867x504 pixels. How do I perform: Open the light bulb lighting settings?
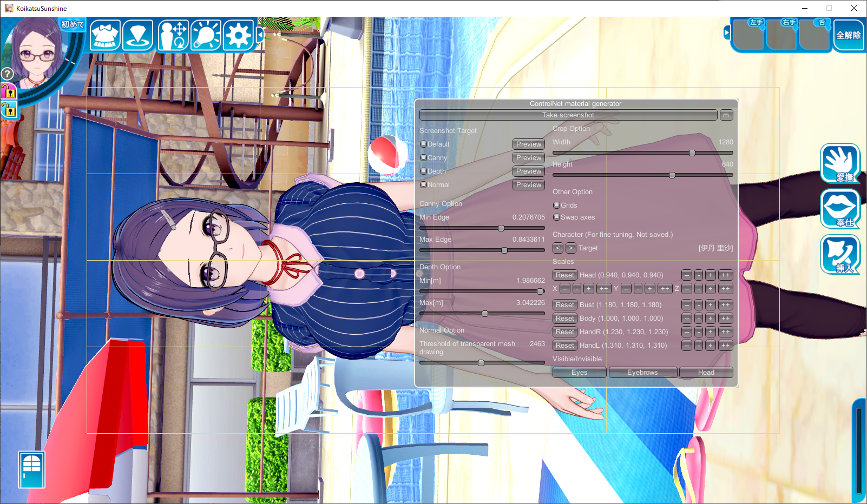[206, 35]
